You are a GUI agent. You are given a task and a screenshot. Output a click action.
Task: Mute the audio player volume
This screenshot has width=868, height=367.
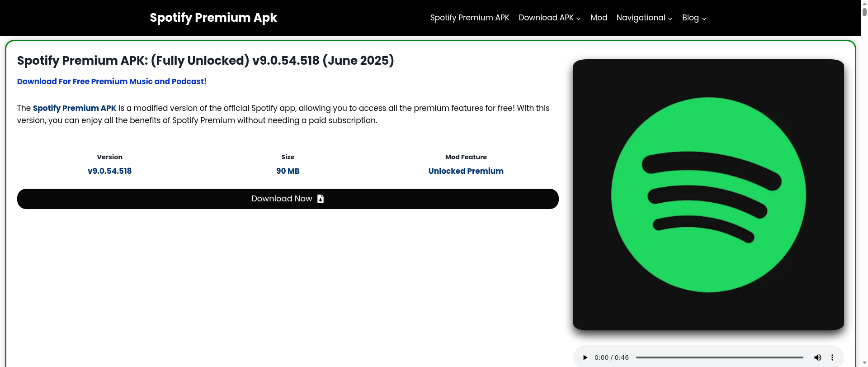tap(818, 357)
